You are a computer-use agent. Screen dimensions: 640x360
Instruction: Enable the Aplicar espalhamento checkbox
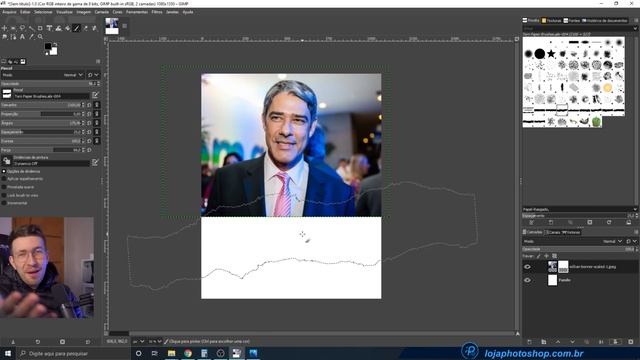coord(4,179)
